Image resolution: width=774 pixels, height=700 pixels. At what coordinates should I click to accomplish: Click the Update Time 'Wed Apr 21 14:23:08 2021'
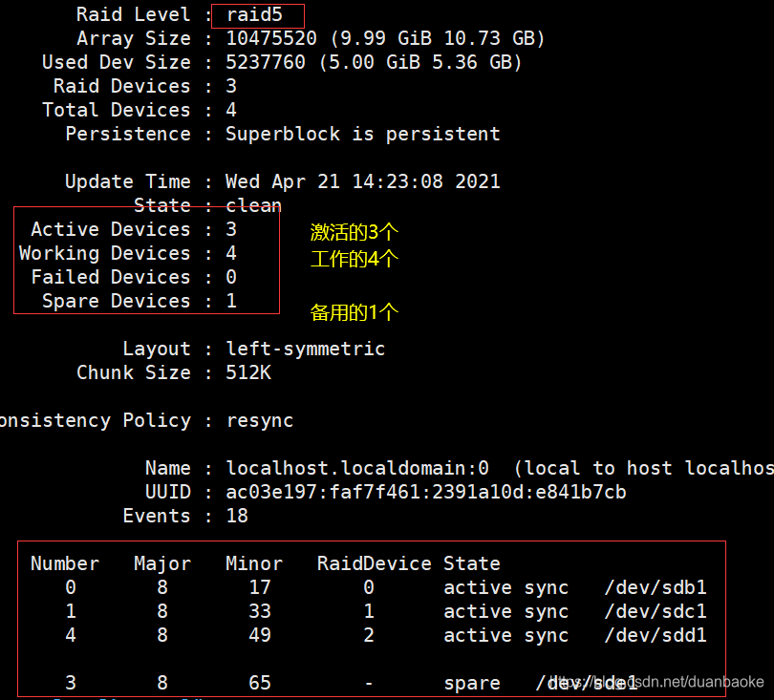click(363, 181)
